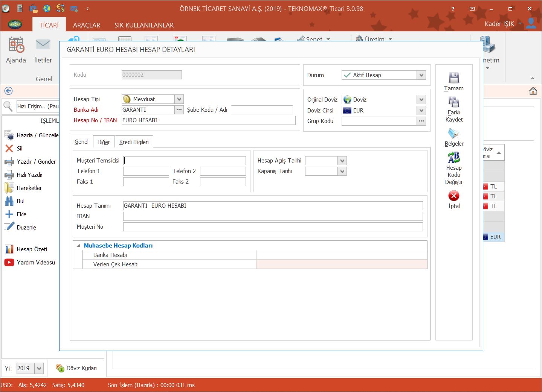
Task: Open the Ajanda calendar tool
Action: pos(16,50)
